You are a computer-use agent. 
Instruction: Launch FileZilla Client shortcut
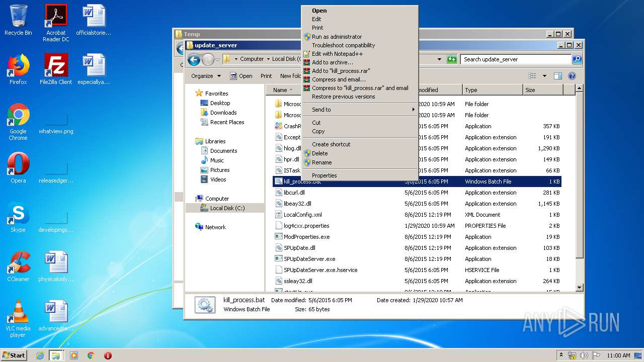56,69
